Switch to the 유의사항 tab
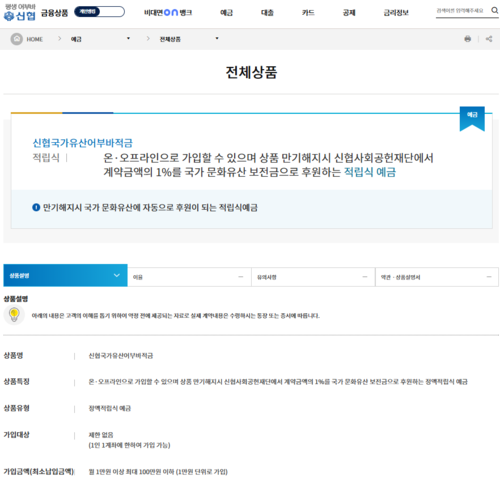The height and width of the screenshot is (477, 500). 313,277
